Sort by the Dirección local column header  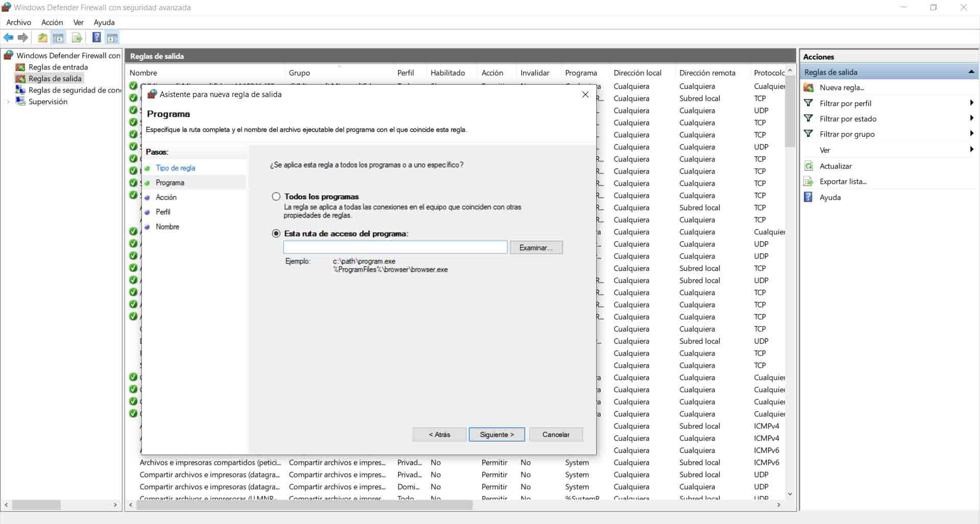point(638,73)
